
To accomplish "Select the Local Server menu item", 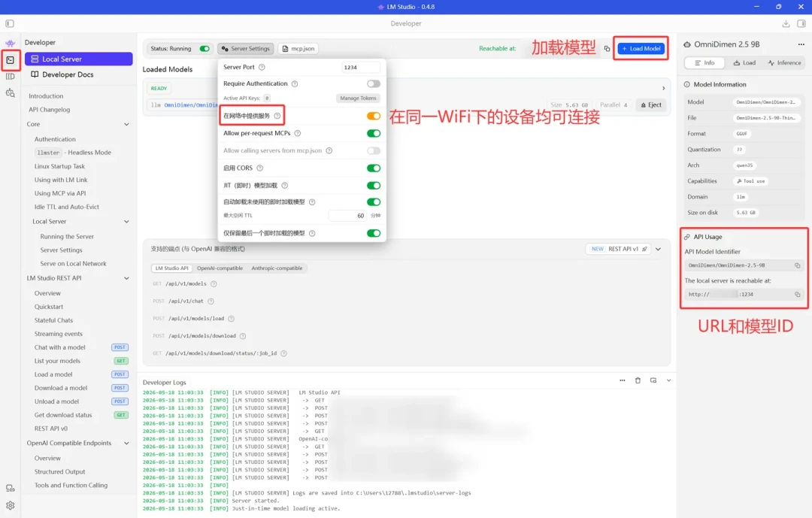I will pyautogui.click(x=79, y=59).
